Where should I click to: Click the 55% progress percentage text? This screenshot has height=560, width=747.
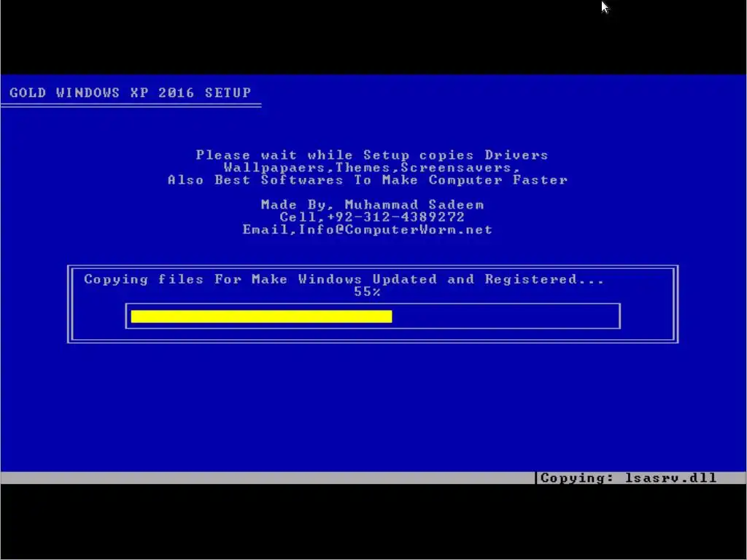[x=368, y=292]
